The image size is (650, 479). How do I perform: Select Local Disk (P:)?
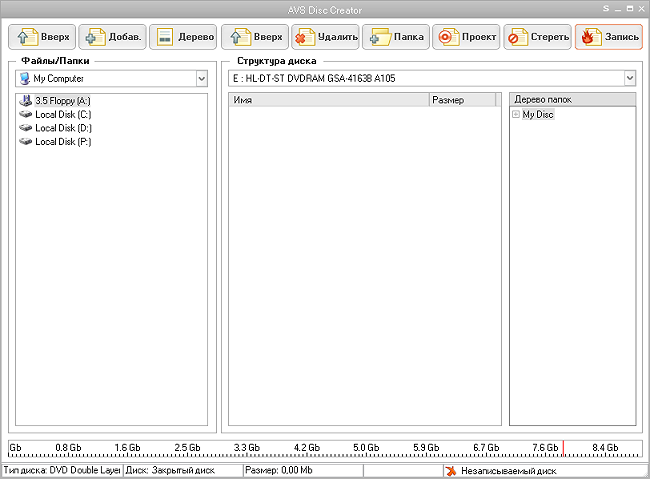(x=55, y=142)
